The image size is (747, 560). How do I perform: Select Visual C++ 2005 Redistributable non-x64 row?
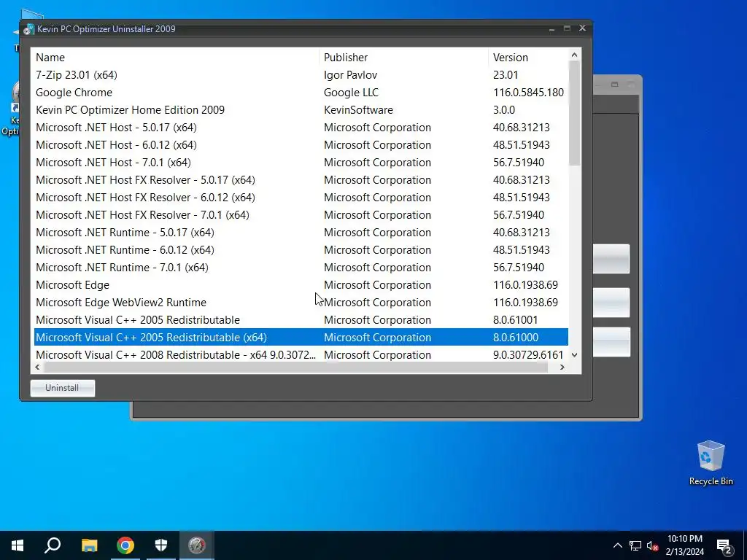point(301,320)
